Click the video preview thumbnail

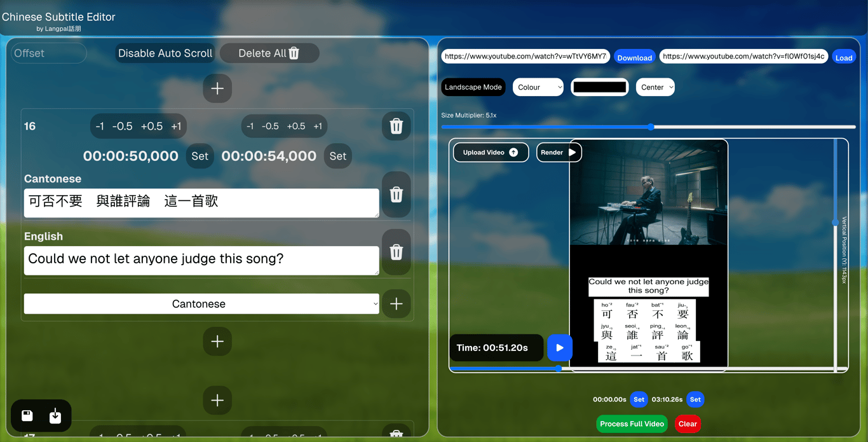point(649,193)
